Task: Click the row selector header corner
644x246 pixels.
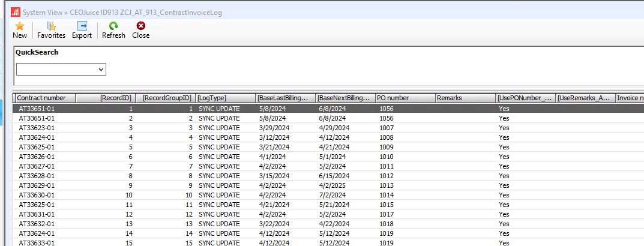Action: (x=14, y=98)
